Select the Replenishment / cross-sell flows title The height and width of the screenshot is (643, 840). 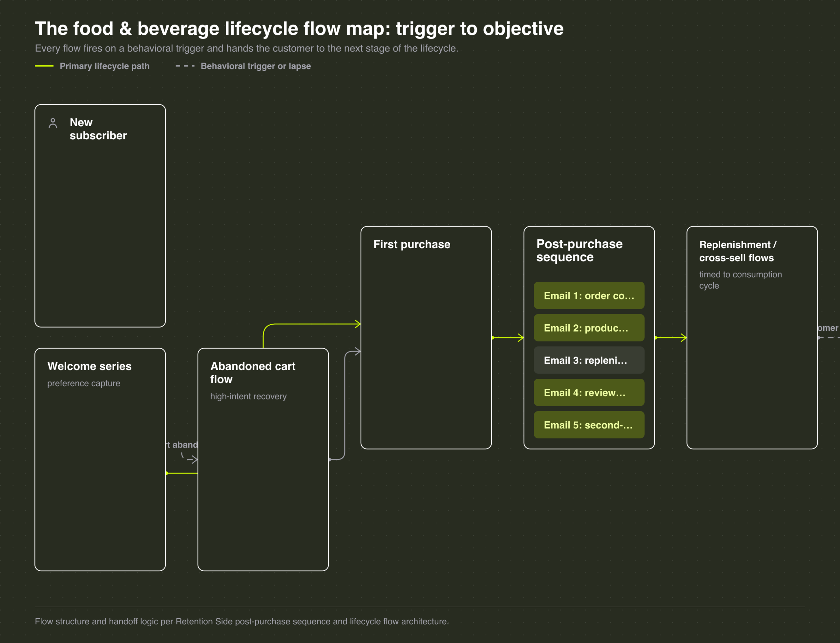(x=738, y=251)
